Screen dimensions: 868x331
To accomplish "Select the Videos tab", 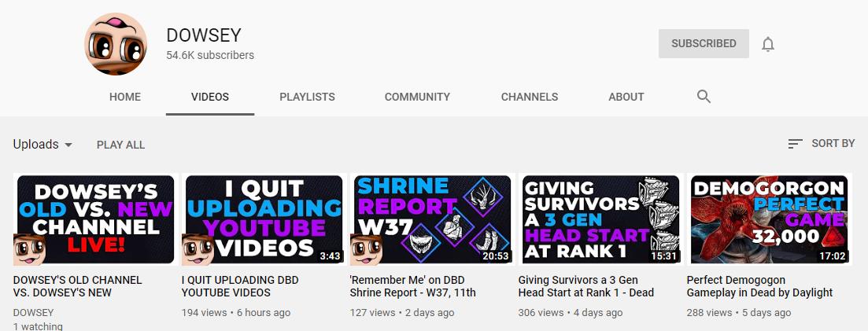I will (210, 97).
